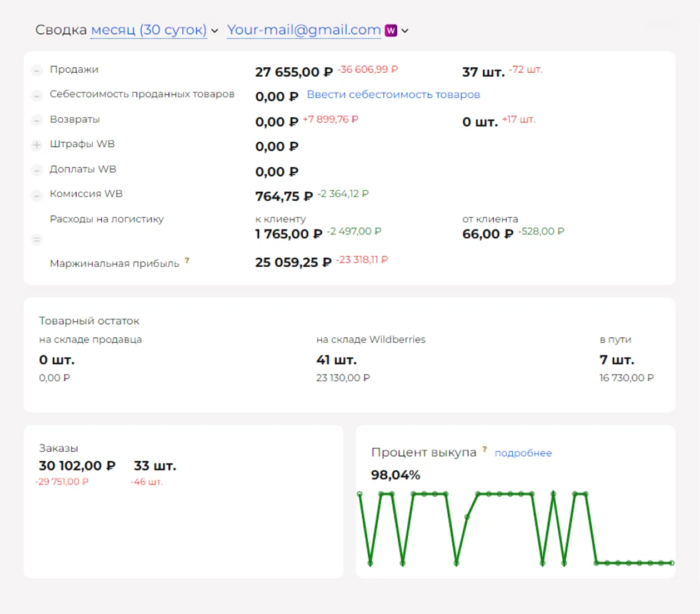Screen dimensions: 700x614
Task: Click the minus icon beside Комиссия WB
Action: [x=37, y=196]
